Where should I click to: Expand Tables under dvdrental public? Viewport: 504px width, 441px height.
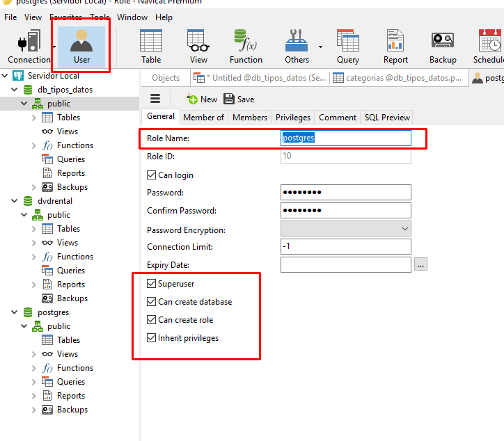(33, 229)
